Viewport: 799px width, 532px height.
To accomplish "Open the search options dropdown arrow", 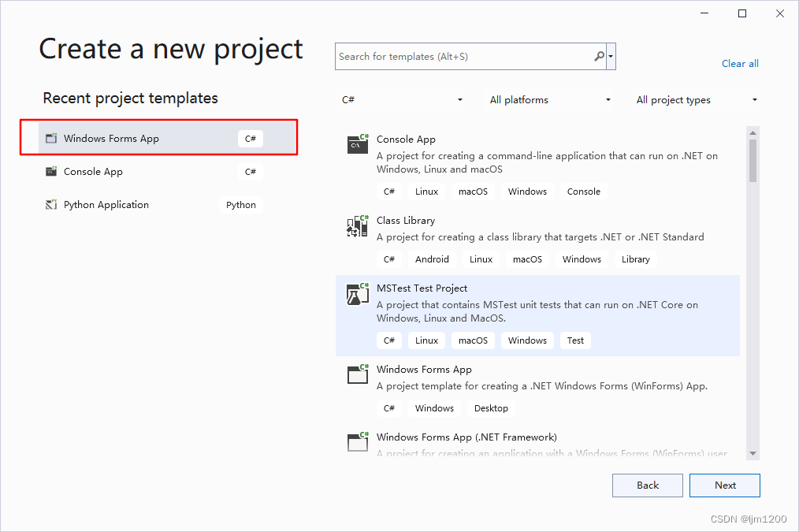I will coord(611,56).
